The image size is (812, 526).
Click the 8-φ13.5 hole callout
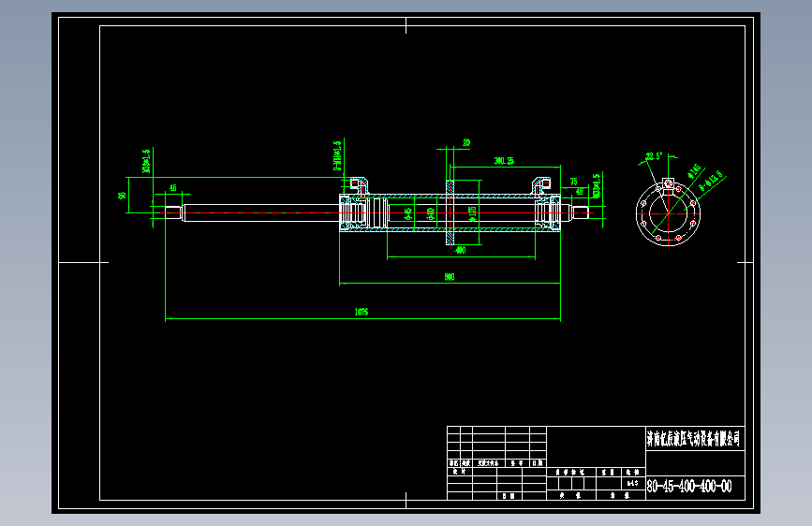[x=711, y=181]
